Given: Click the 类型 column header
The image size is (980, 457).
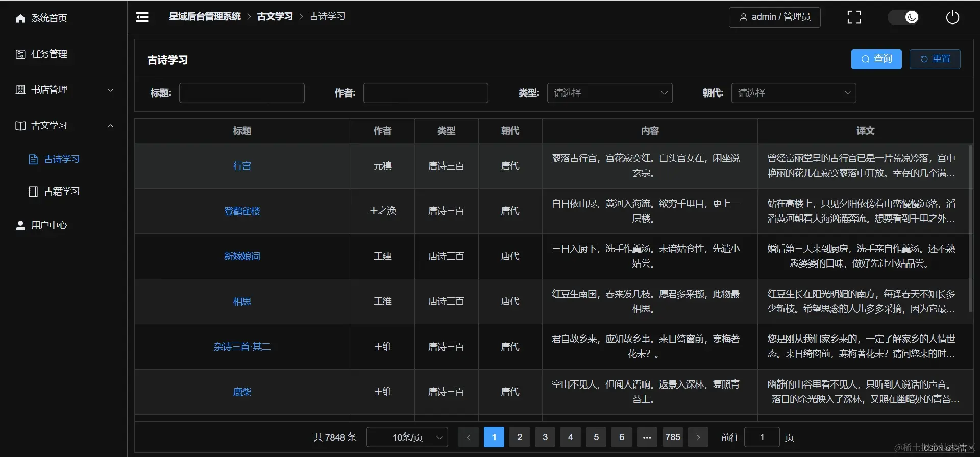Looking at the screenshot, I should (446, 131).
